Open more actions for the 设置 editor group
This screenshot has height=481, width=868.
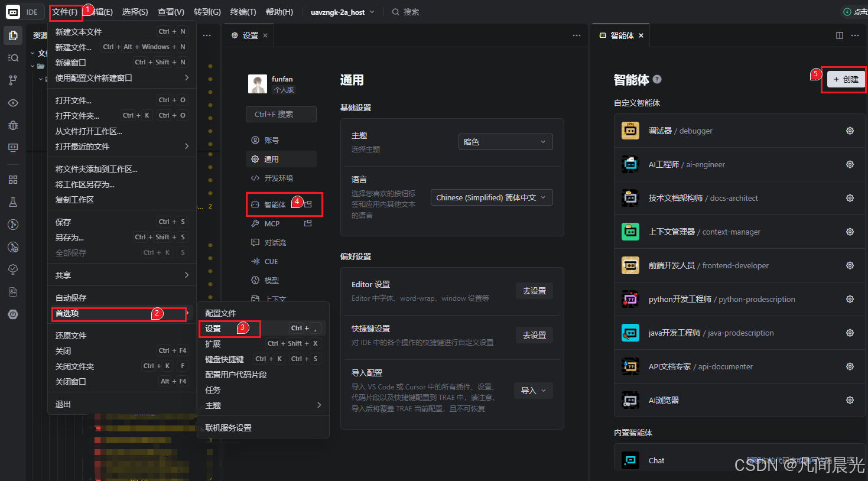577,35
